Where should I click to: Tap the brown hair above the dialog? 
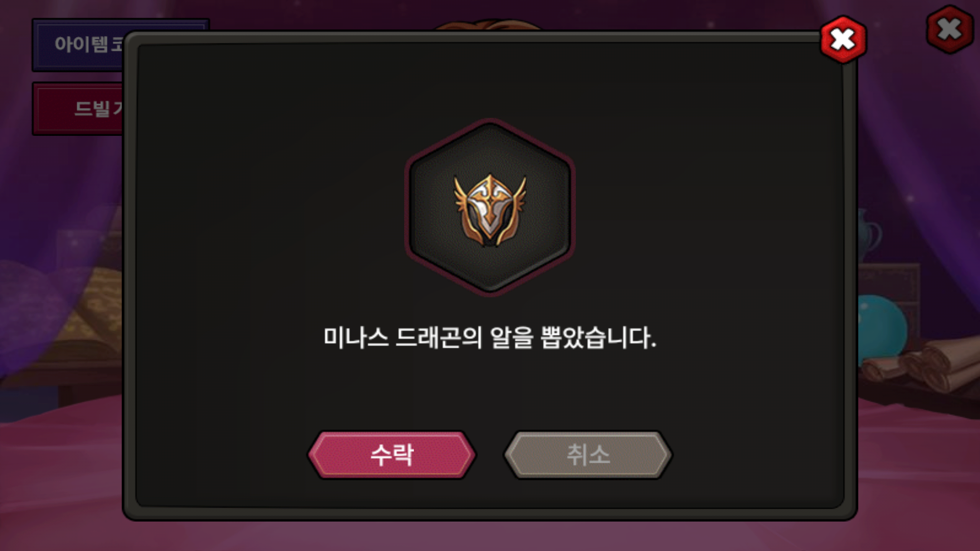pos(490,24)
